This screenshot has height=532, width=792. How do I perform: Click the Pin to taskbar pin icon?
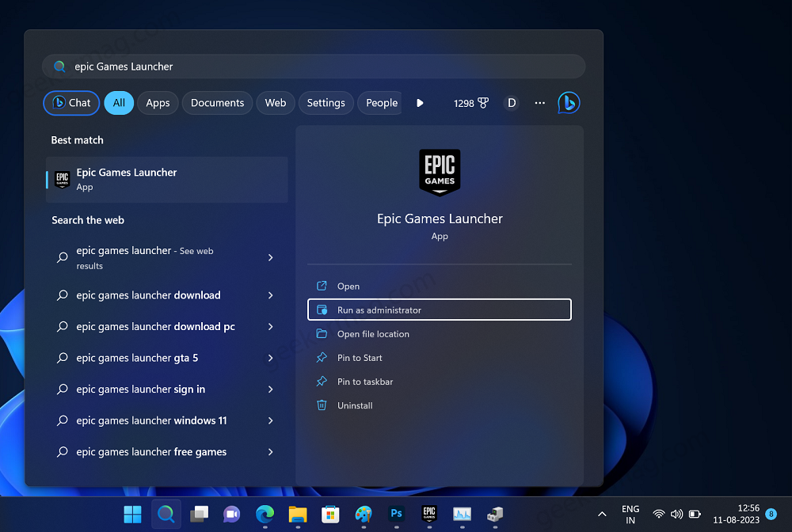click(322, 381)
